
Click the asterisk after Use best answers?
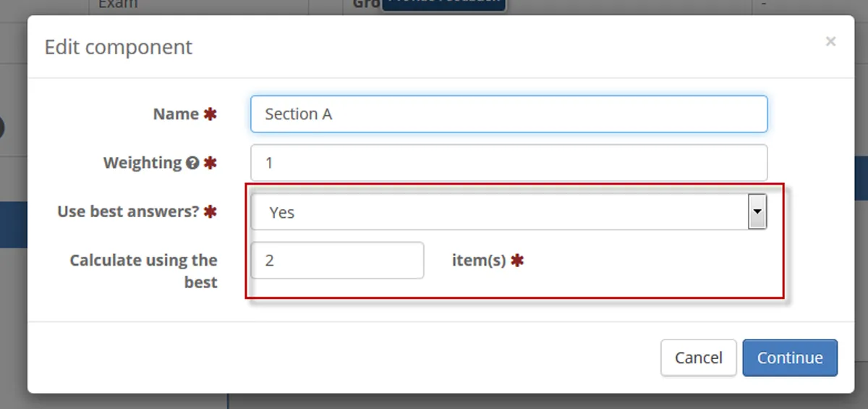[210, 212]
